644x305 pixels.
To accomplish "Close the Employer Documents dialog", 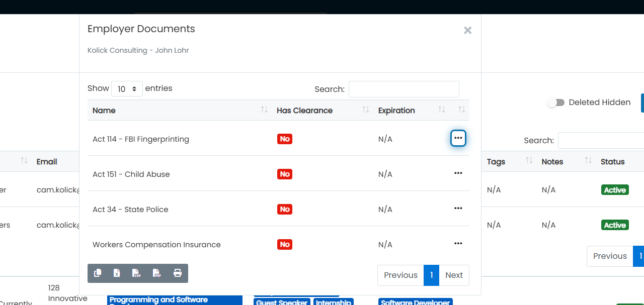I will [468, 30].
